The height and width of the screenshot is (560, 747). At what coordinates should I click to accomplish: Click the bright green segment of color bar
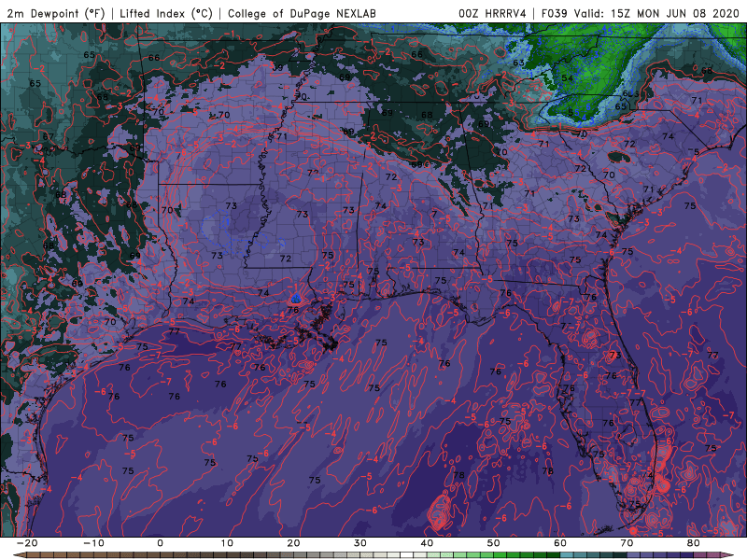coord(500,555)
